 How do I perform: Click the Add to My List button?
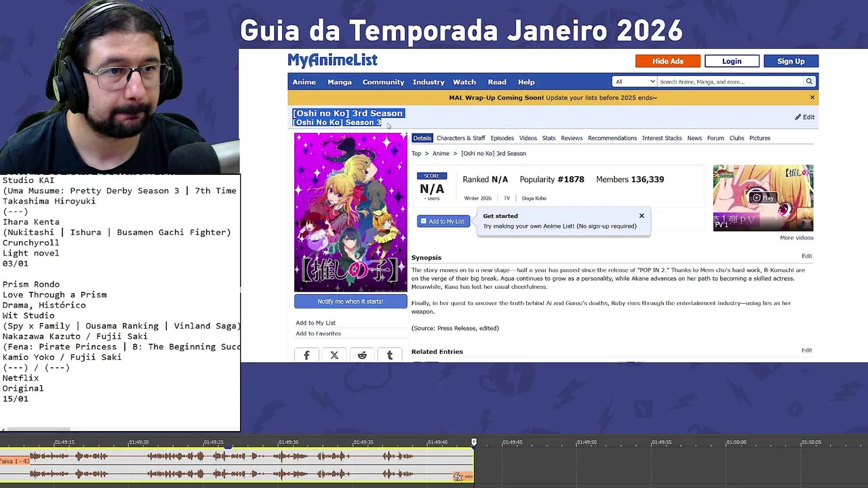coord(443,221)
